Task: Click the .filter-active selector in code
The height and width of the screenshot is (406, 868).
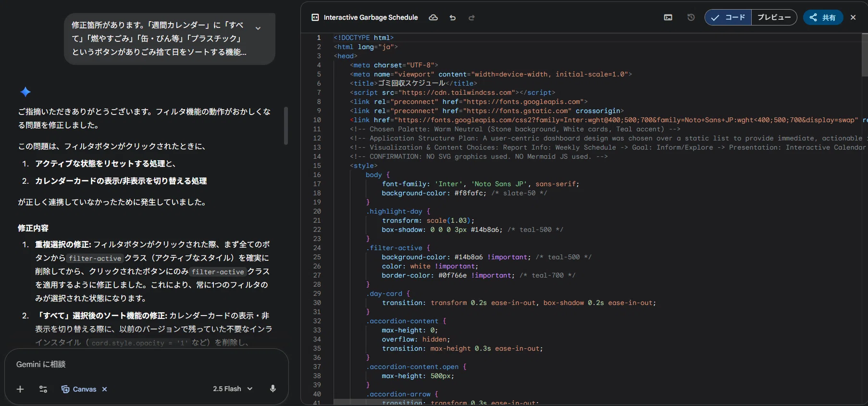Action: [x=394, y=248]
